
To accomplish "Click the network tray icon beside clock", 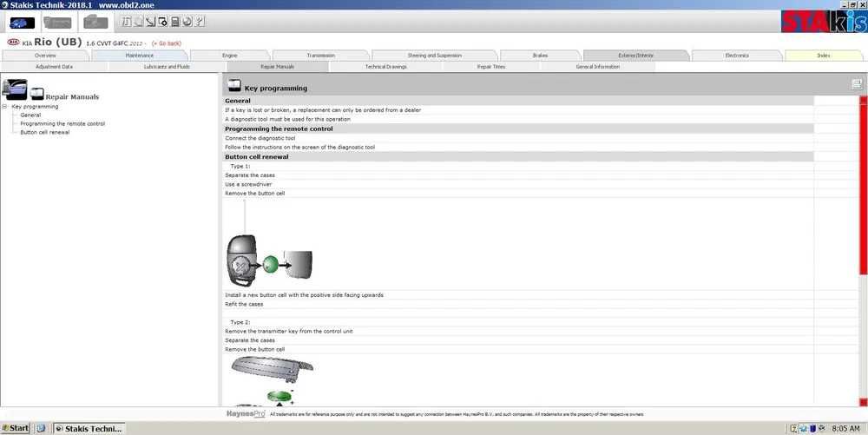I will 821,428.
